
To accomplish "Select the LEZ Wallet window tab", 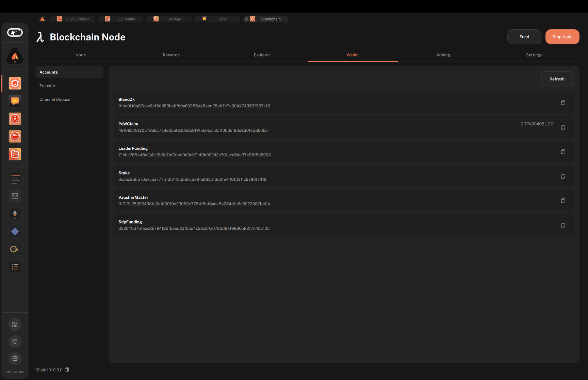I will pyautogui.click(x=121, y=19).
